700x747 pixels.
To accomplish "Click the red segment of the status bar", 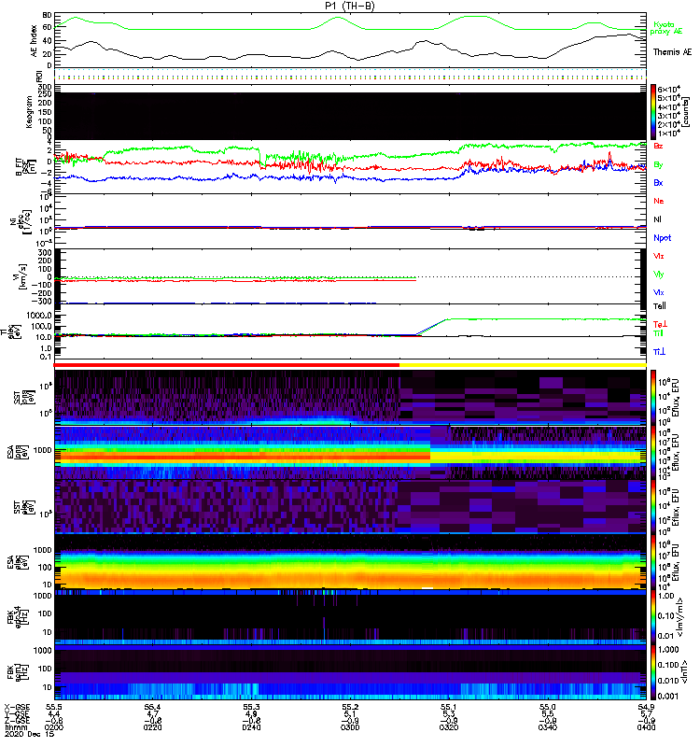I will tap(228, 365).
